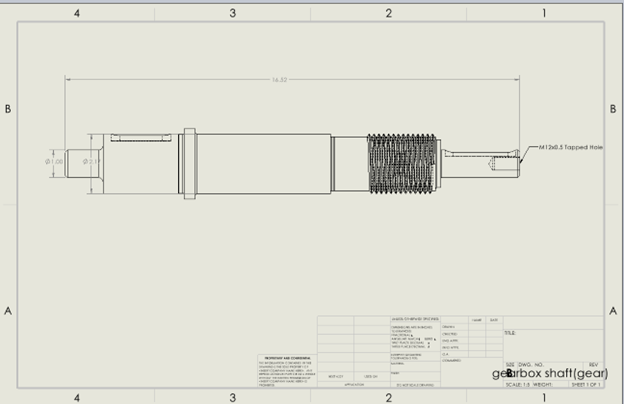The width and height of the screenshot is (624, 404).
Task: Click the UNLESS OTHERWISE SPECIFIED header
Action: click(x=415, y=319)
